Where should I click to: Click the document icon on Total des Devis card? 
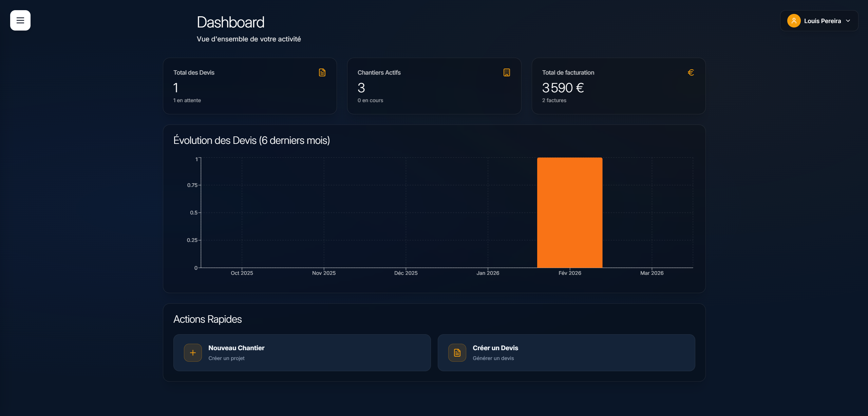(322, 72)
